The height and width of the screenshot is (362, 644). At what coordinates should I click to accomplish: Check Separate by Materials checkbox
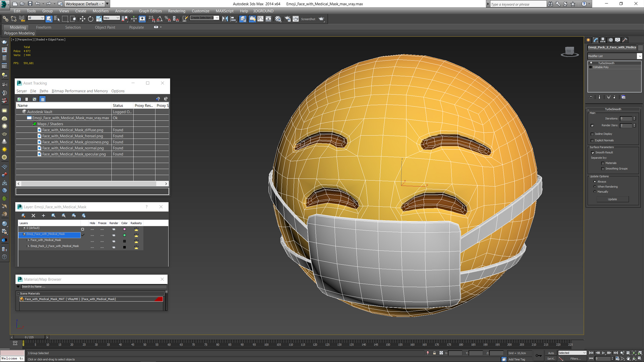[603, 164]
